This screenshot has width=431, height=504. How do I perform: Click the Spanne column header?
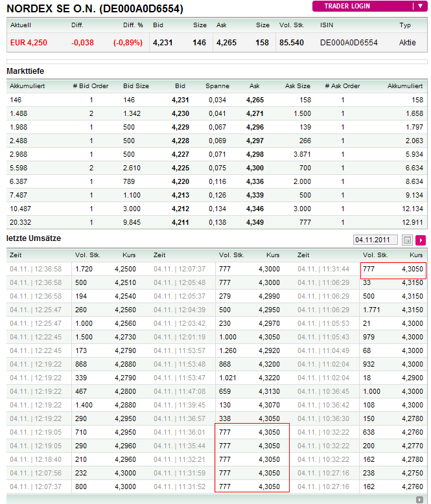(x=217, y=86)
